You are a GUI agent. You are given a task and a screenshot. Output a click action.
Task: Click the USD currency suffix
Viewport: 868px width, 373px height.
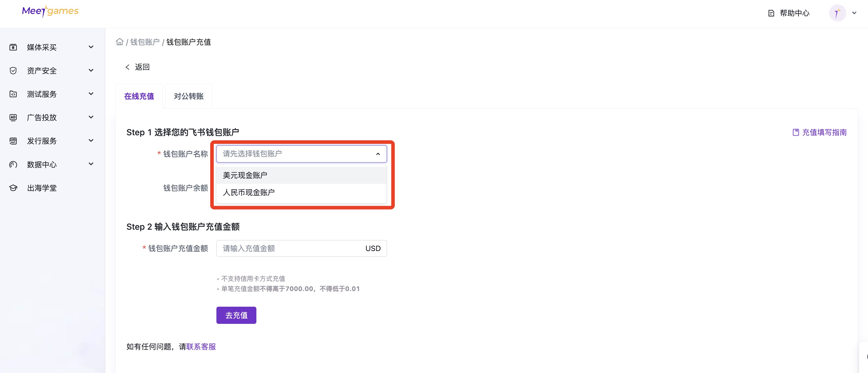coord(373,248)
